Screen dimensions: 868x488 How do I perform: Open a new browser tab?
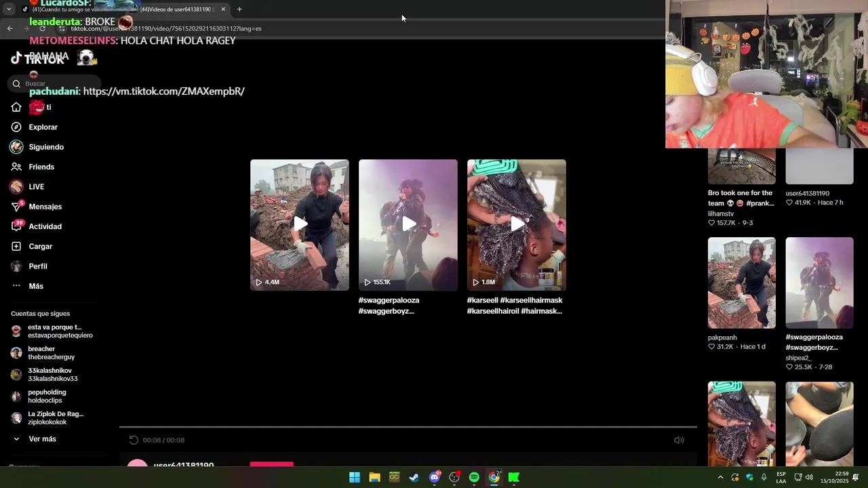[239, 9]
